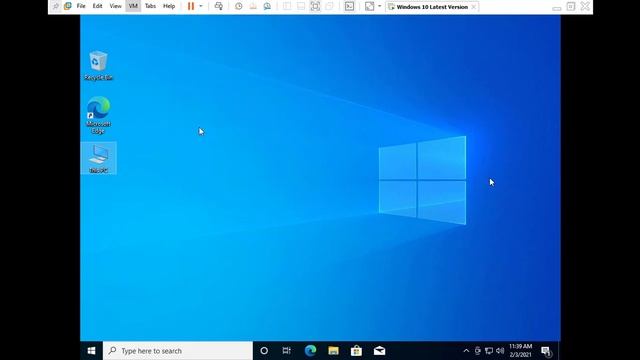The width and height of the screenshot is (640, 360).
Task: Open the snapshot manager icon
Action: click(267, 6)
